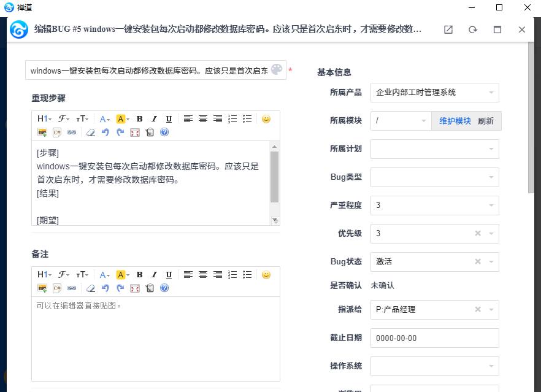Align left in 重现步骤 editor
This screenshot has width=541, height=392.
[188, 119]
